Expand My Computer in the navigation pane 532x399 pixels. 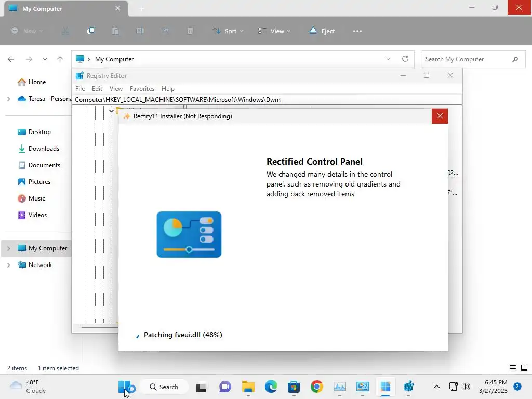click(x=8, y=248)
